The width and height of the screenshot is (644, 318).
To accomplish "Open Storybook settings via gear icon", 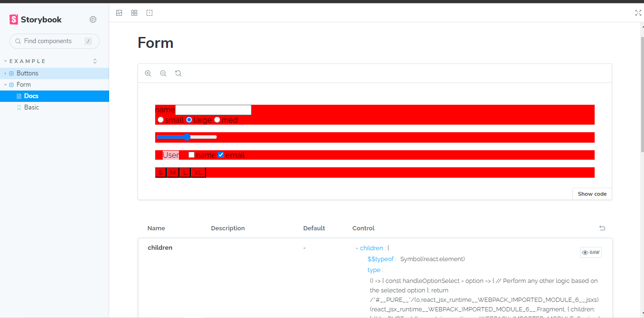I will click(93, 19).
